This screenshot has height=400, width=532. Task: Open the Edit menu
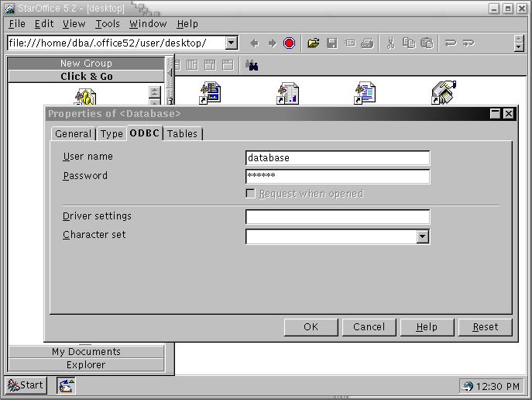pos(44,24)
